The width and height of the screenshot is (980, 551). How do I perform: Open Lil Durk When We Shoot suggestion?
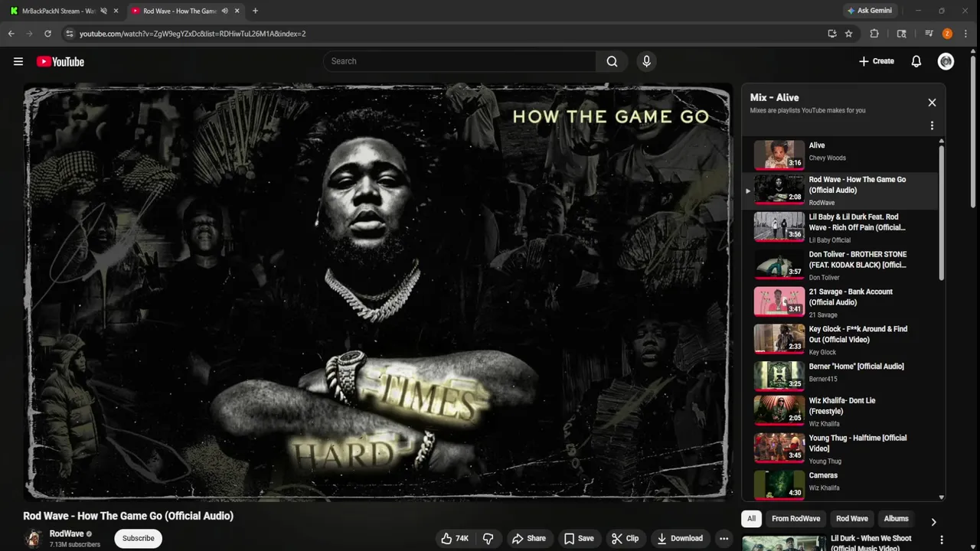point(871,543)
